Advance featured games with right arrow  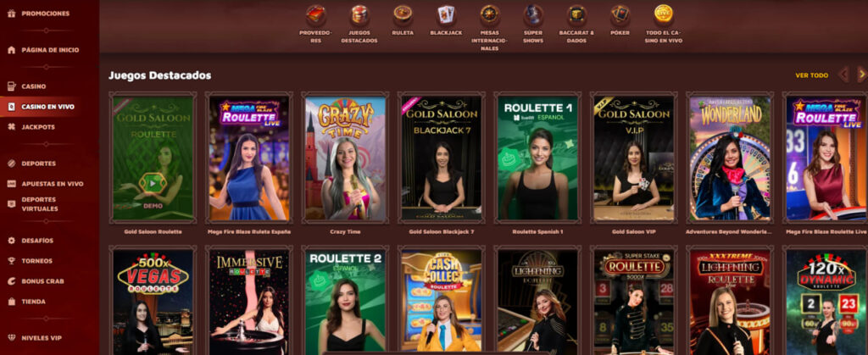(x=861, y=75)
